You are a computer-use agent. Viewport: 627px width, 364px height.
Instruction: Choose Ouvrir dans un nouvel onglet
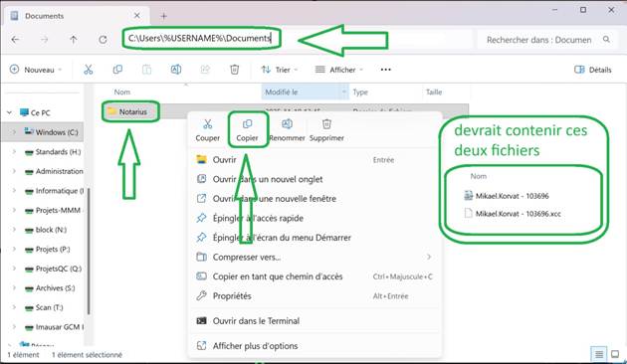click(315, 179)
